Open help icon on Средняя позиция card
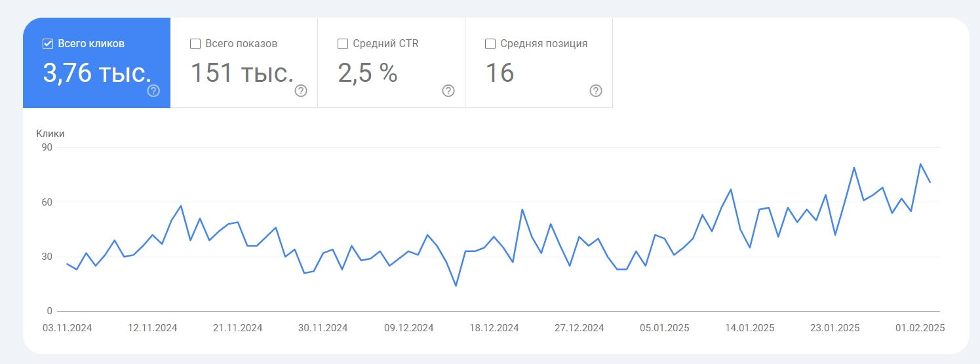This screenshot has height=364, width=980. [x=596, y=90]
